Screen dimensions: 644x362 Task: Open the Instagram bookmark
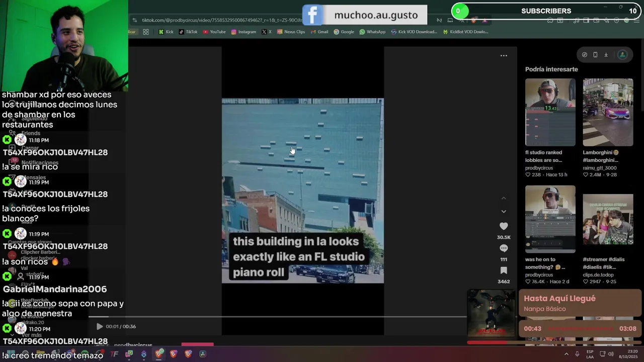[244, 32]
